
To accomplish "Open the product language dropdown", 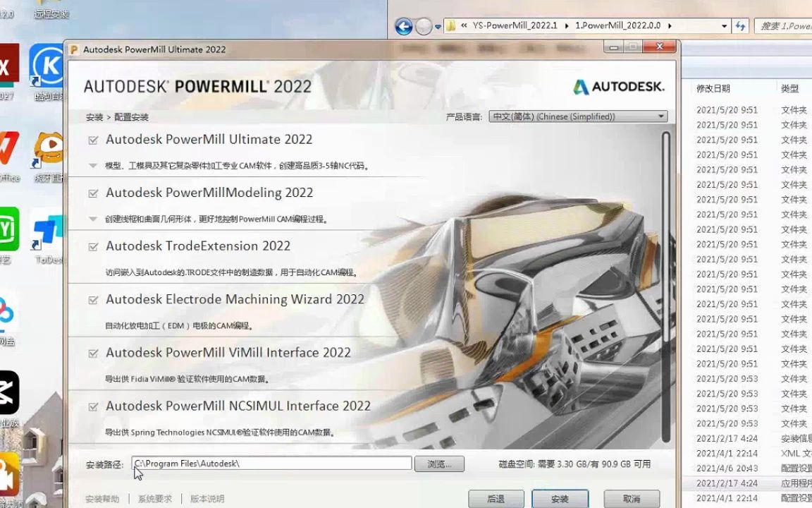I will pyautogui.click(x=578, y=116).
